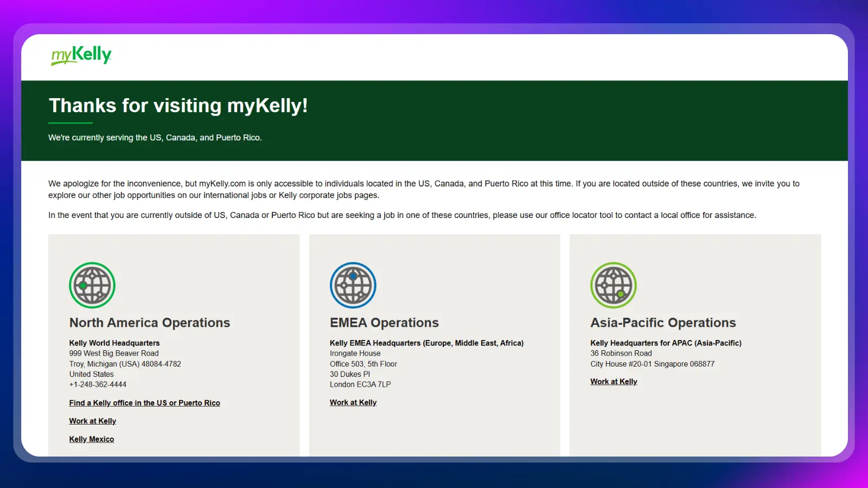Click the serving the US, Canada, Puerto Rico subtitle
The image size is (868, 488).
pyautogui.click(x=155, y=138)
